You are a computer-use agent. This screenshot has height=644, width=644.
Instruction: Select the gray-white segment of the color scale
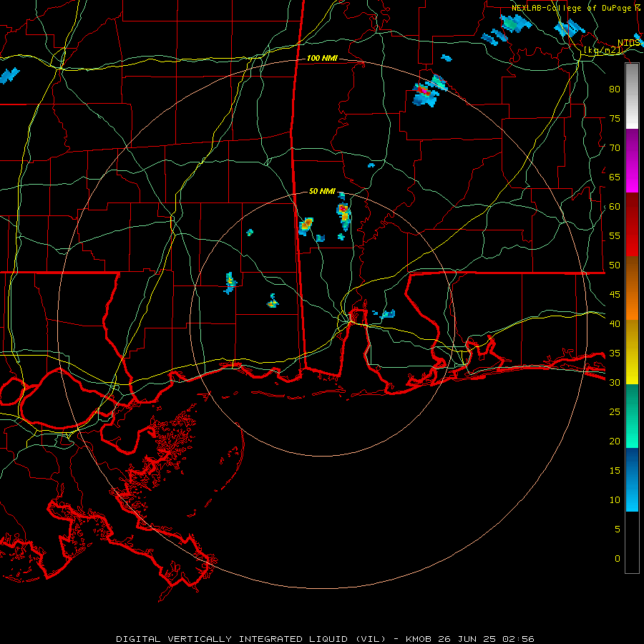pyautogui.click(x=632, y=96)
